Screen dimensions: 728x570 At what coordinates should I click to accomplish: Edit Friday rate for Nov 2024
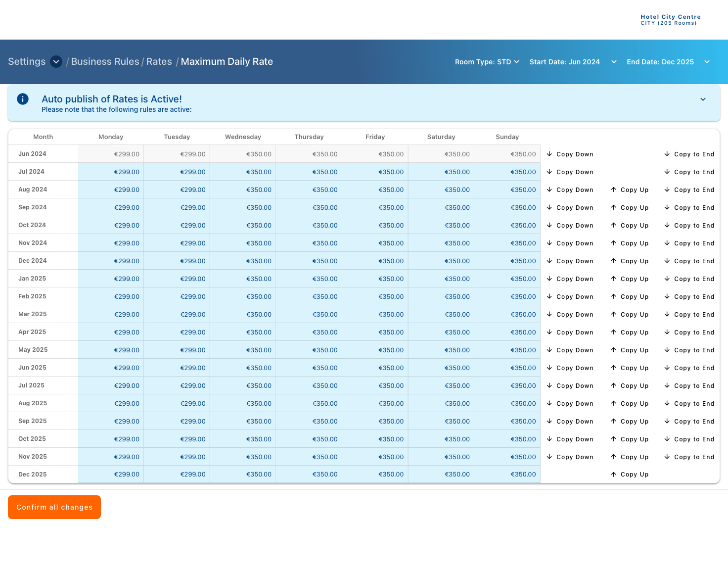[375, 243]
